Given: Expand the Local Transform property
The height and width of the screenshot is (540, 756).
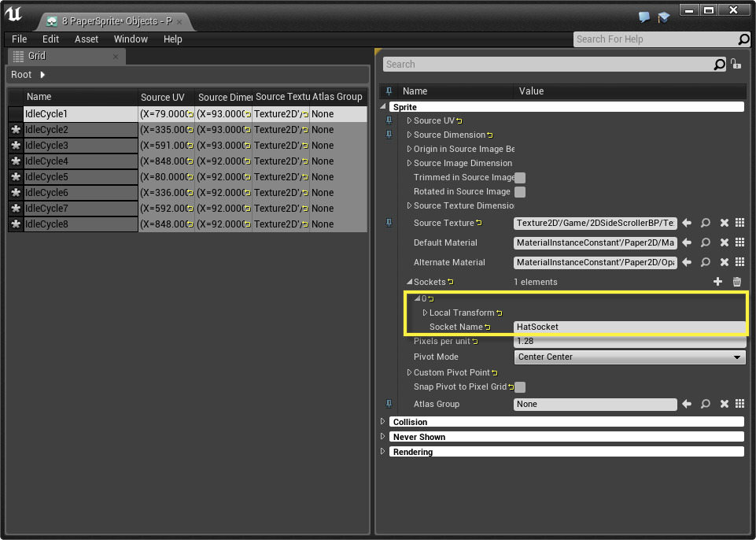Looking at the screenshot, I should pyautogui.click(x=426, y=313).
